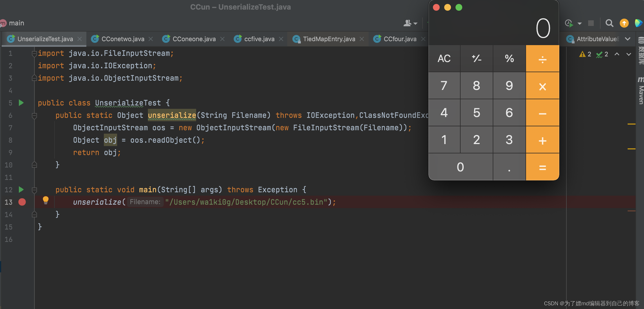This screenshot has width=644, height=309.
Task: Click the multiply key on Calculator
Action: 542,86
